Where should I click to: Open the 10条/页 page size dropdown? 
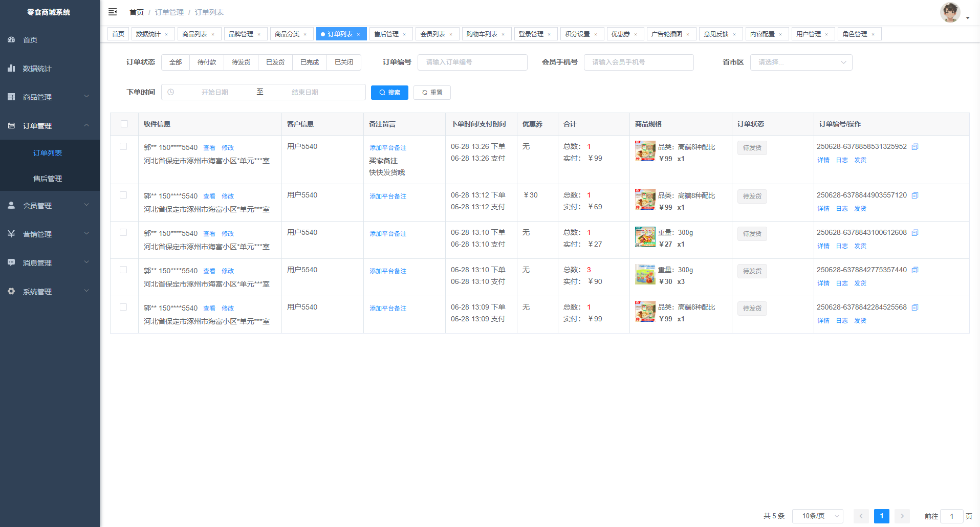point(817,516)
